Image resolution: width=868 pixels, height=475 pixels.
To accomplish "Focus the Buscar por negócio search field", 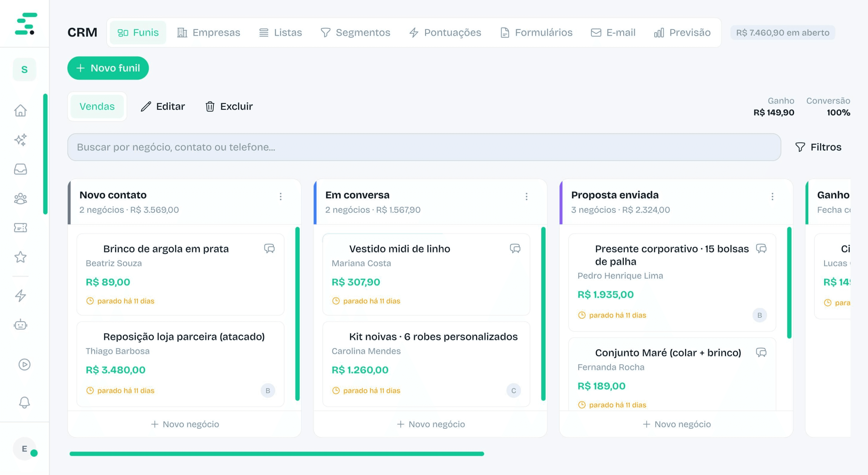I will point(424,147).
